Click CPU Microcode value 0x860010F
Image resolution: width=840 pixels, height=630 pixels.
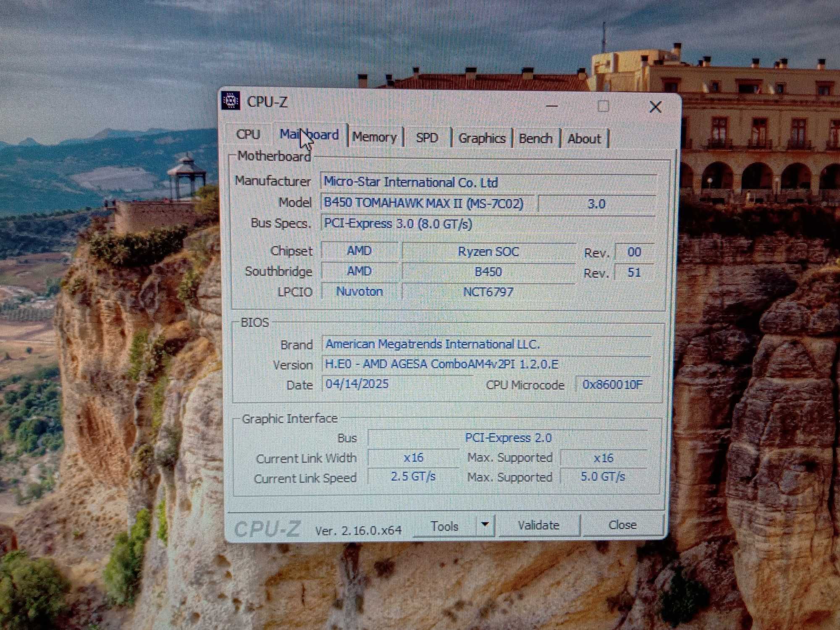pyautogui.click(x=613, y=384)
